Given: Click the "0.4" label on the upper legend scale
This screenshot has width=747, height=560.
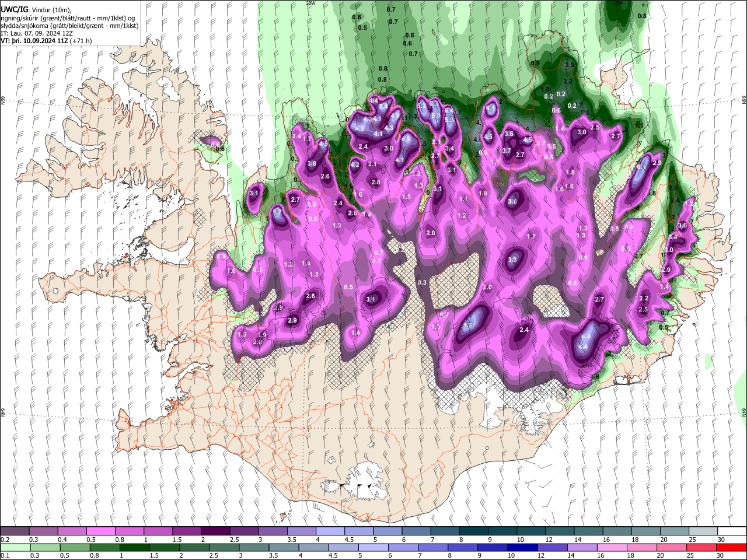Looking at the screenshot, I should pos(62,540).
